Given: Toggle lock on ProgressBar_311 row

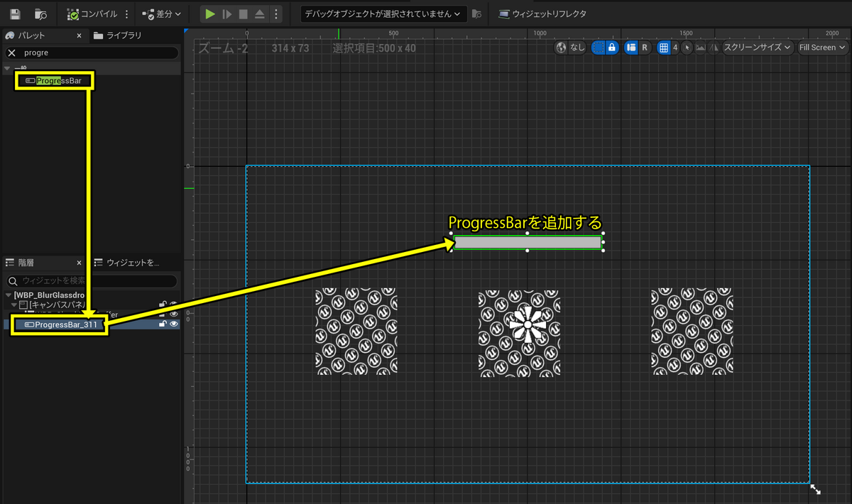Looking at the screenshot, I should (163, 324).
